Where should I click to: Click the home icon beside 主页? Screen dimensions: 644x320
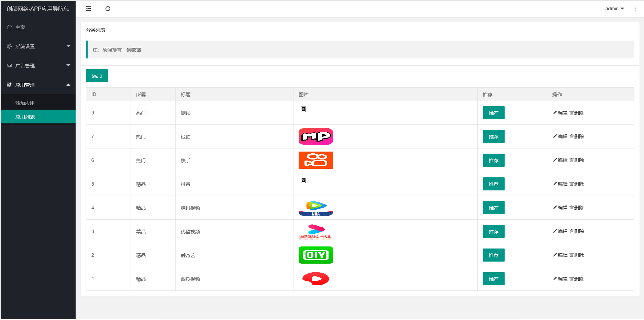(x=9, y=27)
